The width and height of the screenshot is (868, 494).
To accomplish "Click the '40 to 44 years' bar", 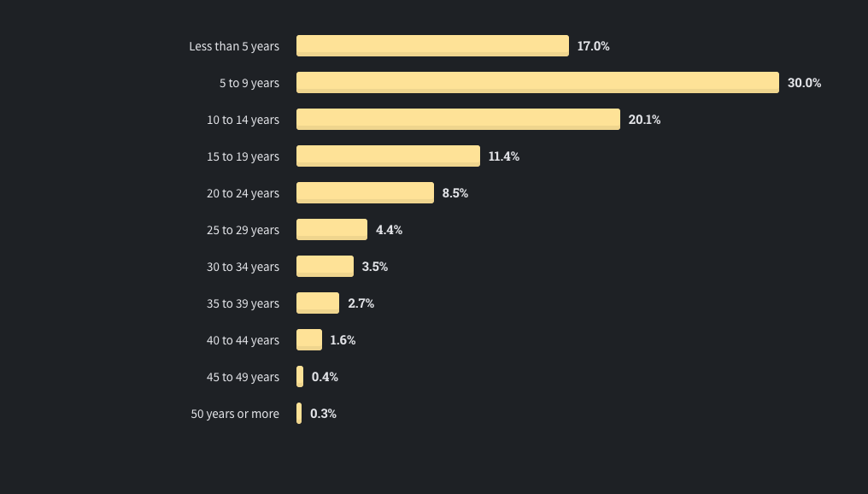I will pos(309,339).
